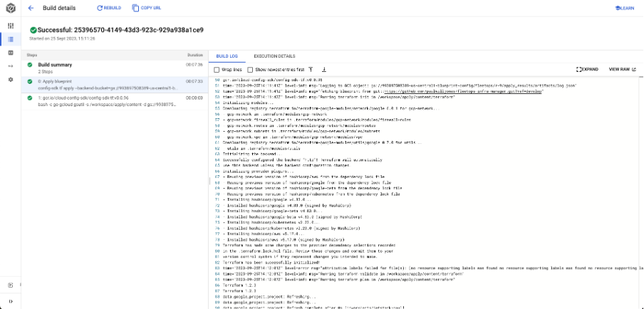
Task: Enable Show newest entries first checkbox
Action: 250,70
